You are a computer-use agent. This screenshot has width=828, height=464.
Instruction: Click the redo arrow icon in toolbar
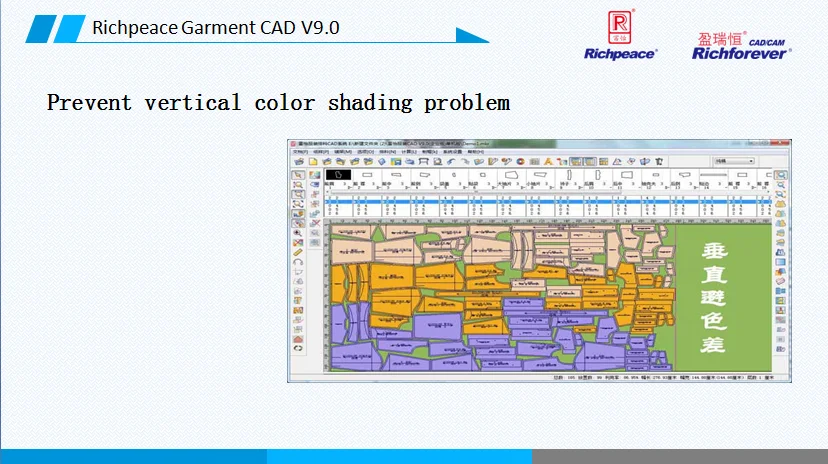(x=465, y=162)
